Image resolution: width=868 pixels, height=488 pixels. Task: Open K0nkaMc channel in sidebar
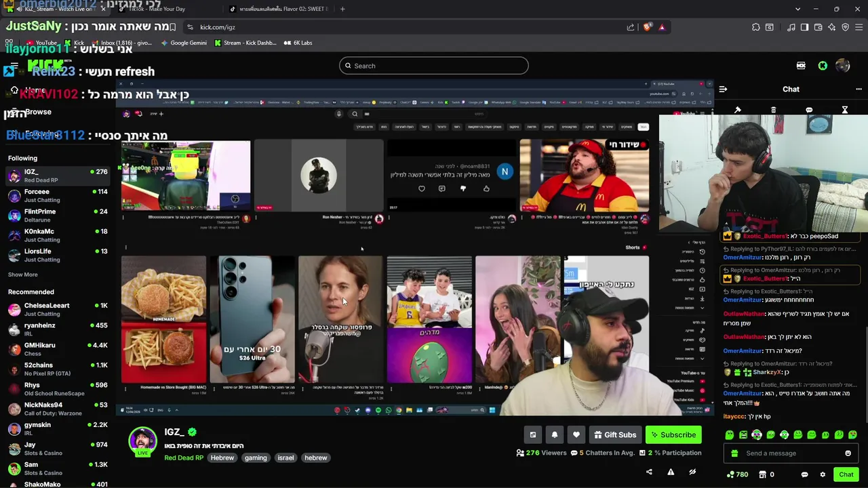pyautogui.click(x=57, y=235)
